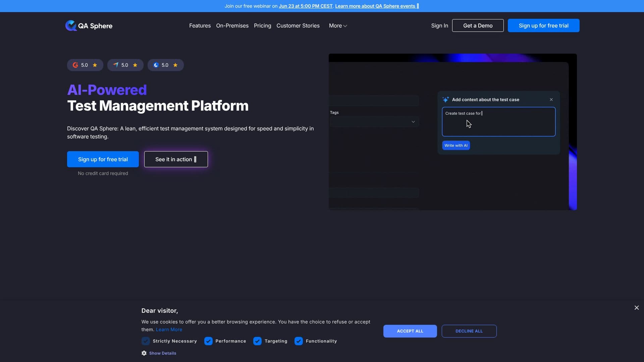
Task: Open the Capterra 5.0 rating badge
Action: tap(125, 65)
